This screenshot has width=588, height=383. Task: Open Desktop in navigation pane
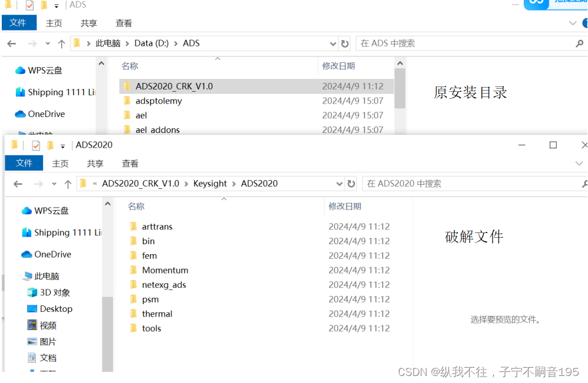click(x=50, y=309)
